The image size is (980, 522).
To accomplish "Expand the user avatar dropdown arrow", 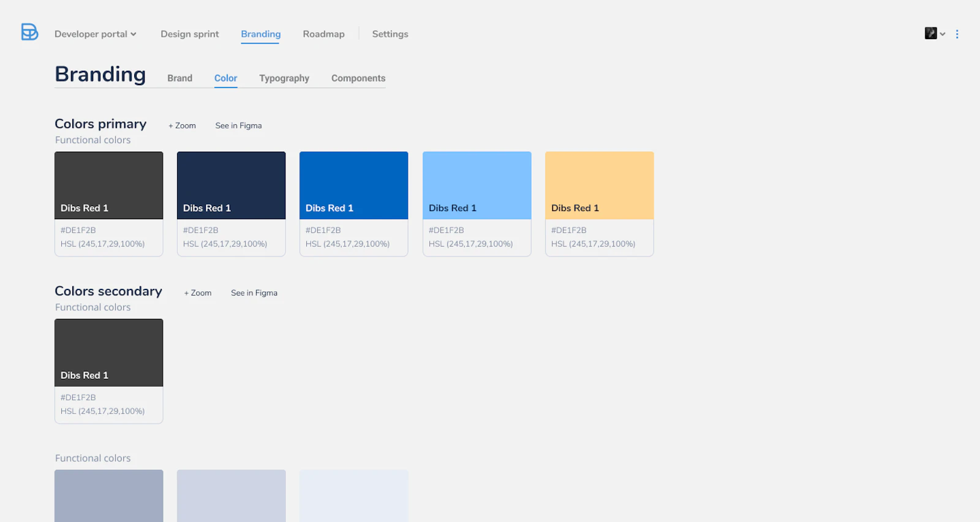I will tap(943, 34).
